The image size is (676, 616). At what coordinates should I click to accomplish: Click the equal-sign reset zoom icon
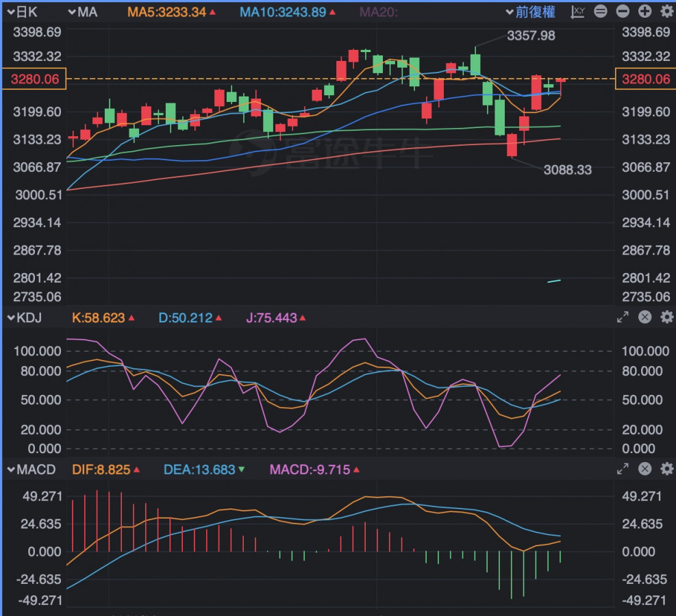(x=601, y=12)
